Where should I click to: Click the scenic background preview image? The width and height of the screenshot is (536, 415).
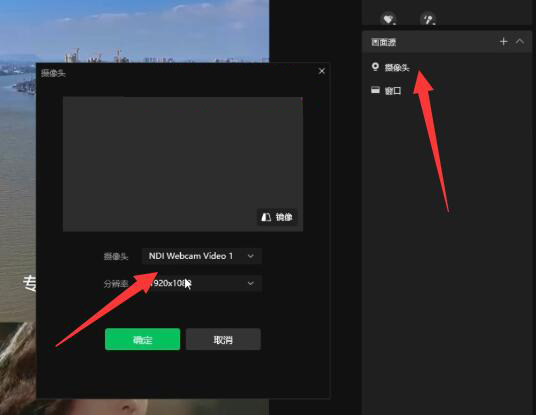point(134,31)
